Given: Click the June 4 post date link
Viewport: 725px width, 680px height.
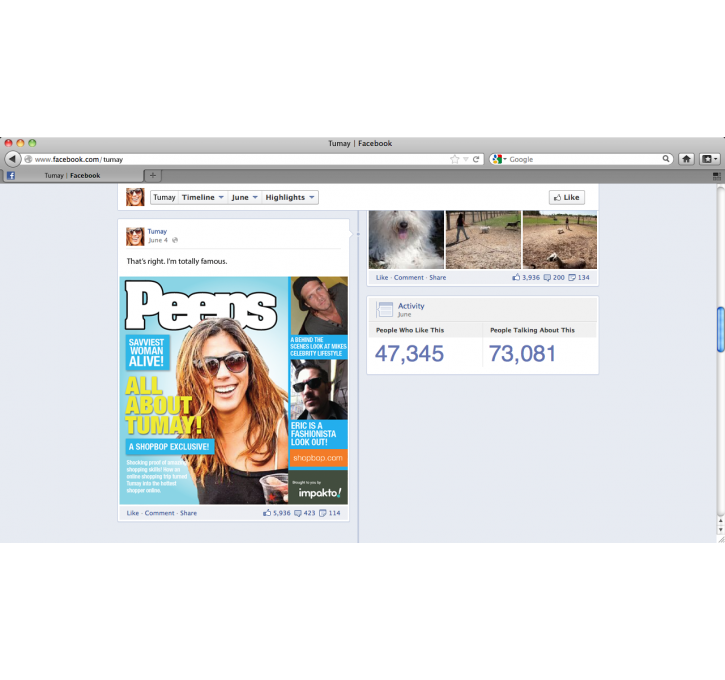Looking at the screenshot, I should coord(158,240).
